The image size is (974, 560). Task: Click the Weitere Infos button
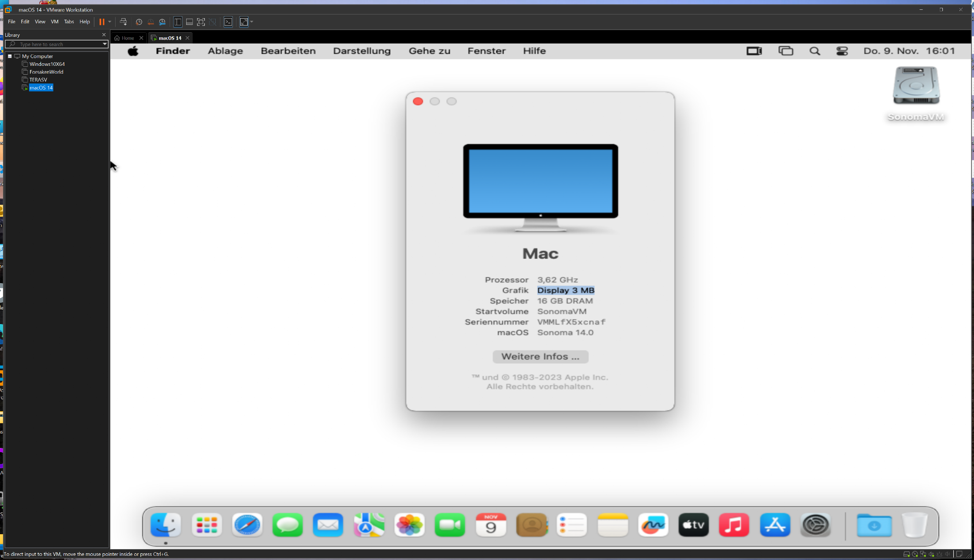540,357
